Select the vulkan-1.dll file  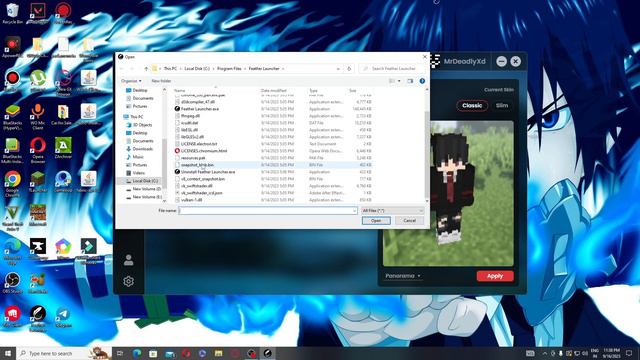coord(191,200)
